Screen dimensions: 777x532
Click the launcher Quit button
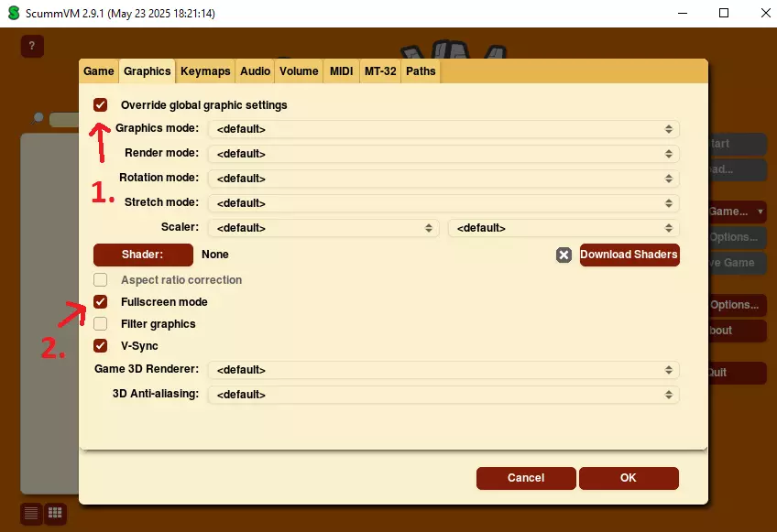click(738, 373)
